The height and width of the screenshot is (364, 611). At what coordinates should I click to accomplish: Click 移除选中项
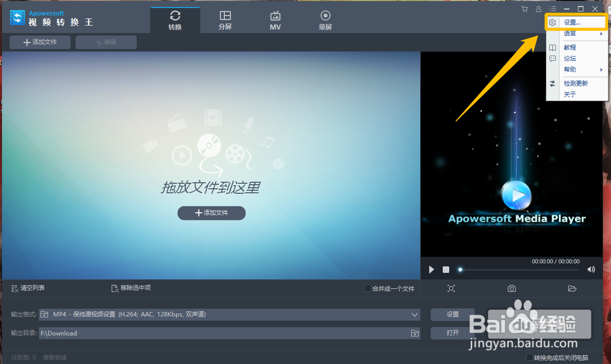pyautogui.click(x=131, y=288)
